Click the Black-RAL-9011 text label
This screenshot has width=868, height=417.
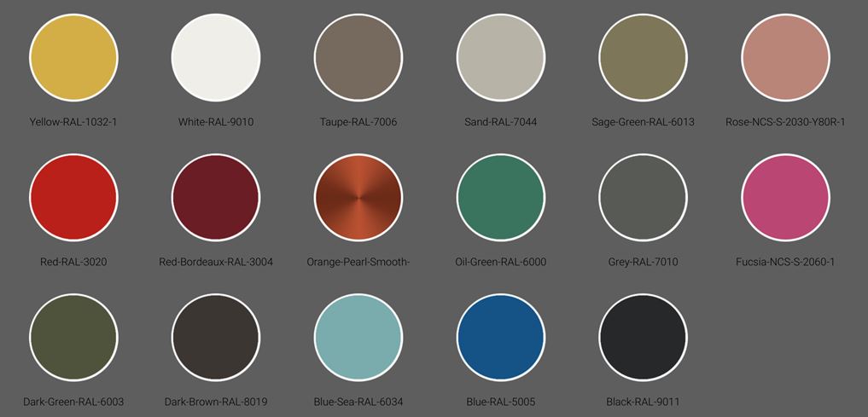643,402
